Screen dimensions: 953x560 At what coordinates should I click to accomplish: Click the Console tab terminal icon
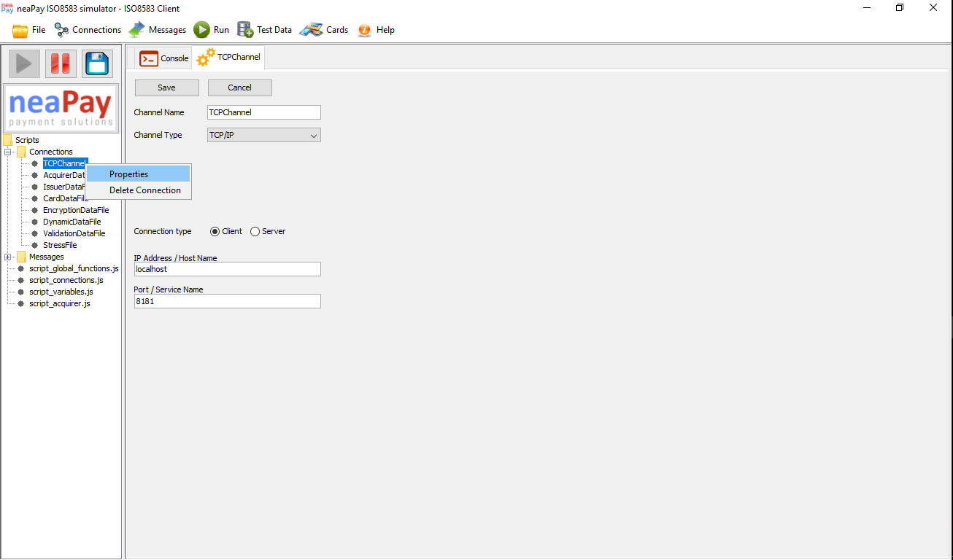pos(149,58)
